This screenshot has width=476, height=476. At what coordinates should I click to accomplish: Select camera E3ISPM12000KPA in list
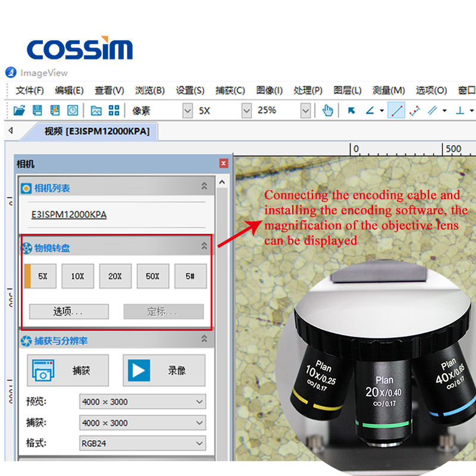click(x=69, y=215)
